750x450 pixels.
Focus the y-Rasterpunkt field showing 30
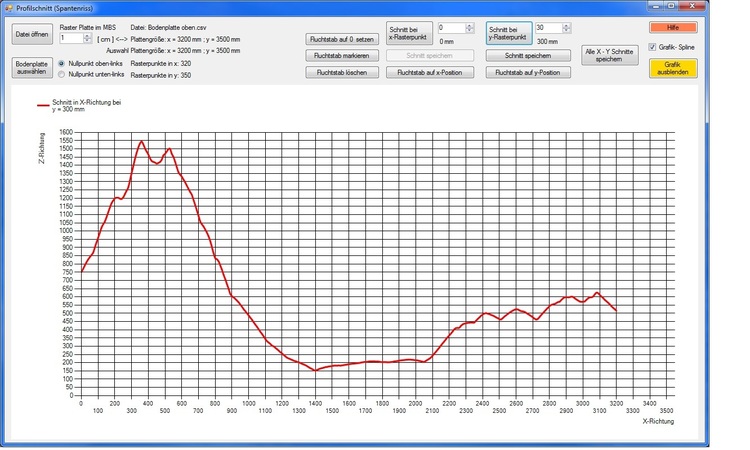pos(548,28)
